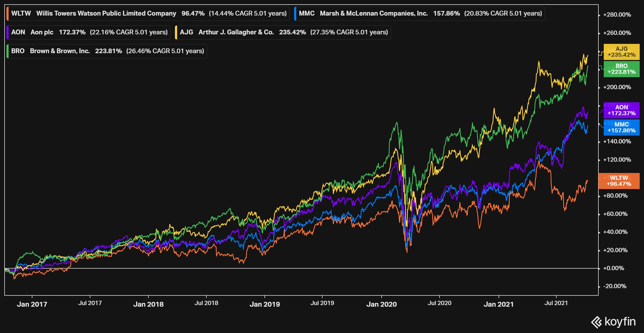
Task: Click the +0.00% y-axis label
Action: 614,268
